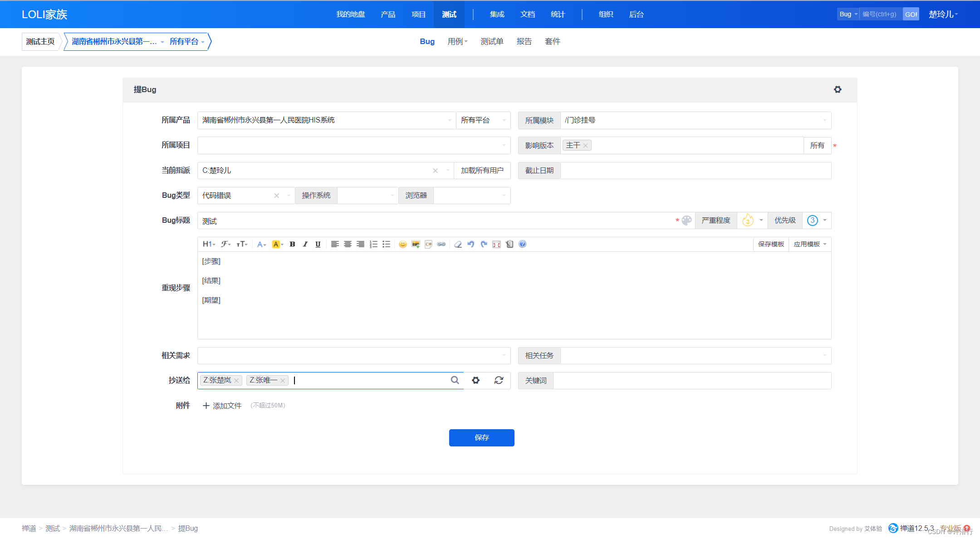Open the emoticon picker

pyautogui.click(x=402, y=244)
